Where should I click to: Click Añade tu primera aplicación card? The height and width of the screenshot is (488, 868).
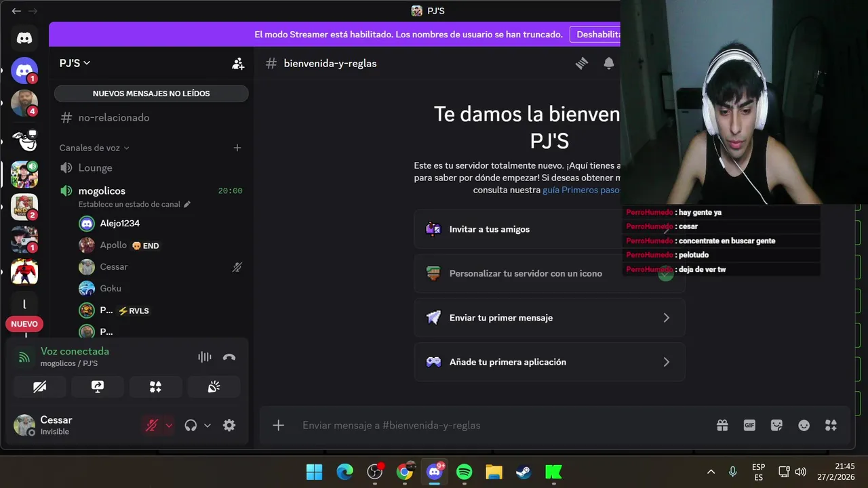[549, 362]
